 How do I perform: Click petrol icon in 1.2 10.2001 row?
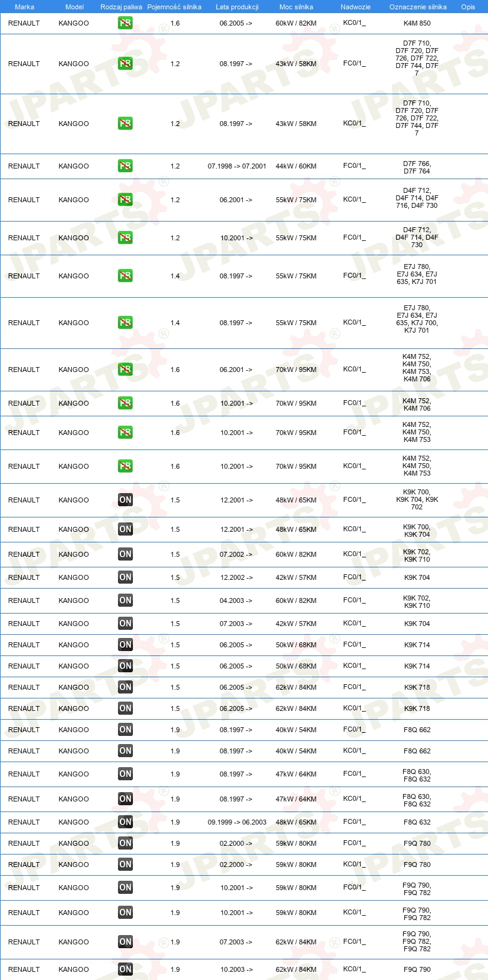coord(125,238)
